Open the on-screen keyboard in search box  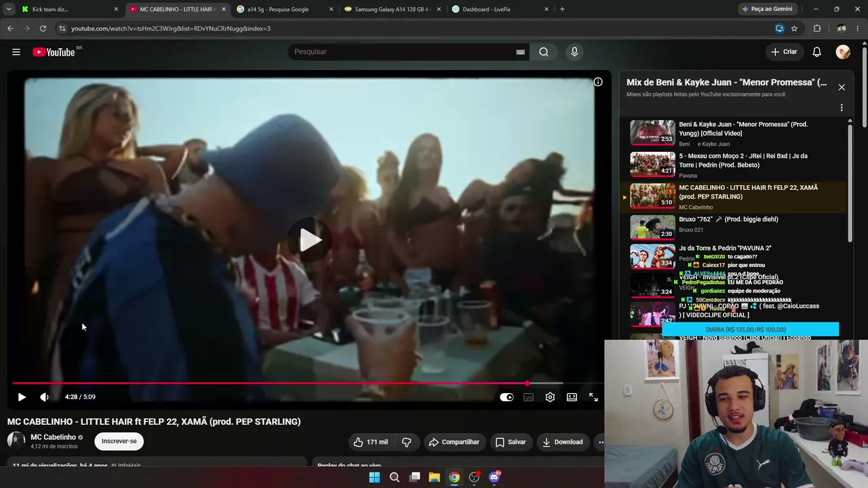click(x=520, y=52)
